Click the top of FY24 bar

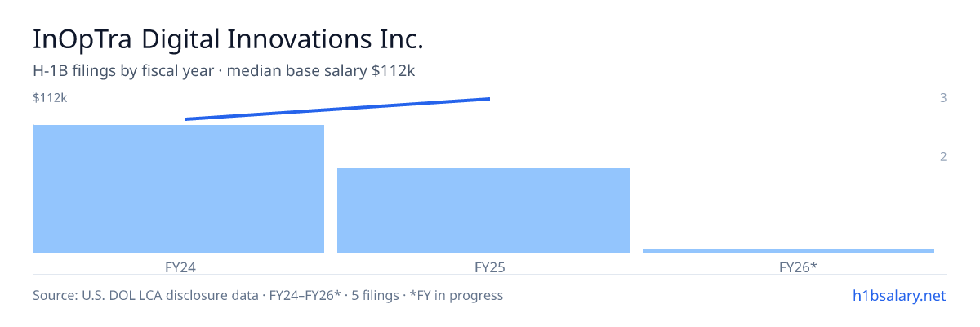(x=178, y=126)
